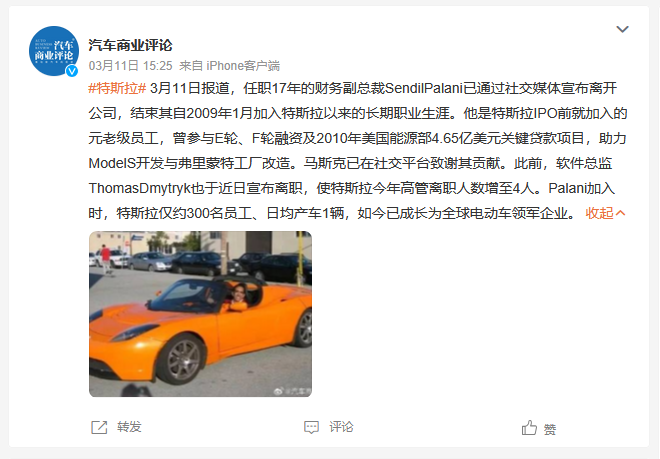Image resolution: width=660 pixels, height=459 pixels.
Task: Click the caret arrow beside 收起
Action: (620, 213)
